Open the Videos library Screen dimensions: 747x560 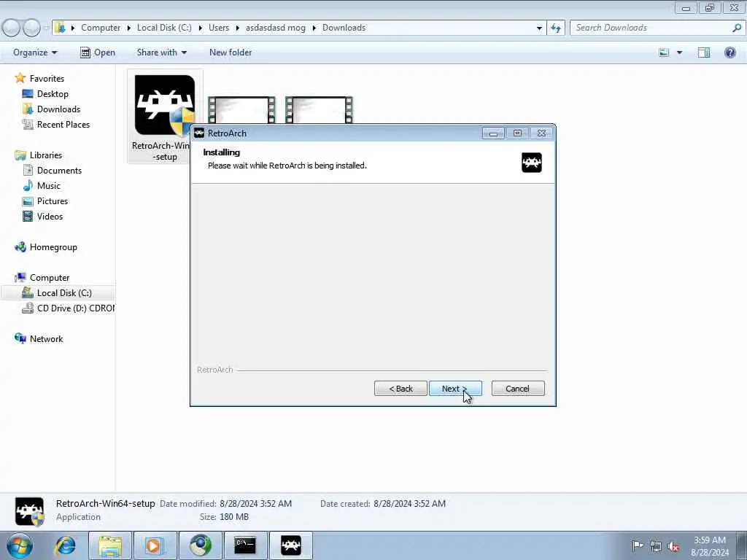pos(50,216)
